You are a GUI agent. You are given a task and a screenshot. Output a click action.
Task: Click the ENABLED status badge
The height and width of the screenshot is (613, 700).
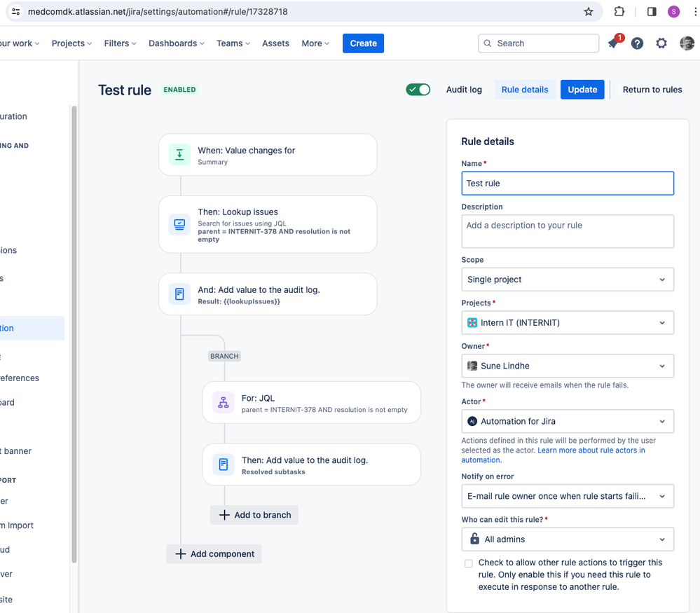[179, 89]
